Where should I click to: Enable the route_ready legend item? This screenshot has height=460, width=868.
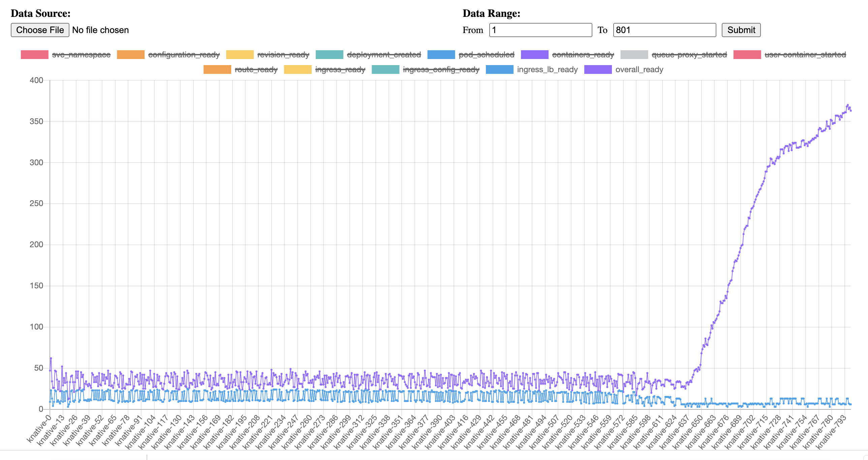[256, 69]
